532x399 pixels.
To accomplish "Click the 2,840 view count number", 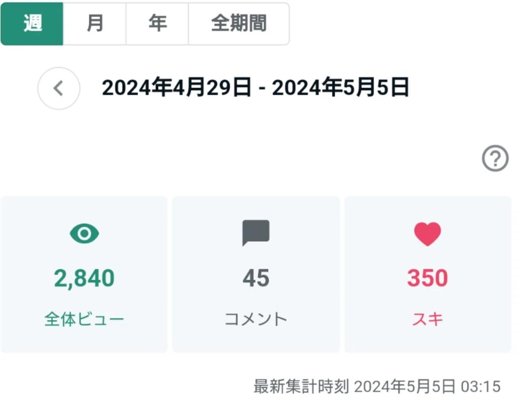I will [84, 278].
